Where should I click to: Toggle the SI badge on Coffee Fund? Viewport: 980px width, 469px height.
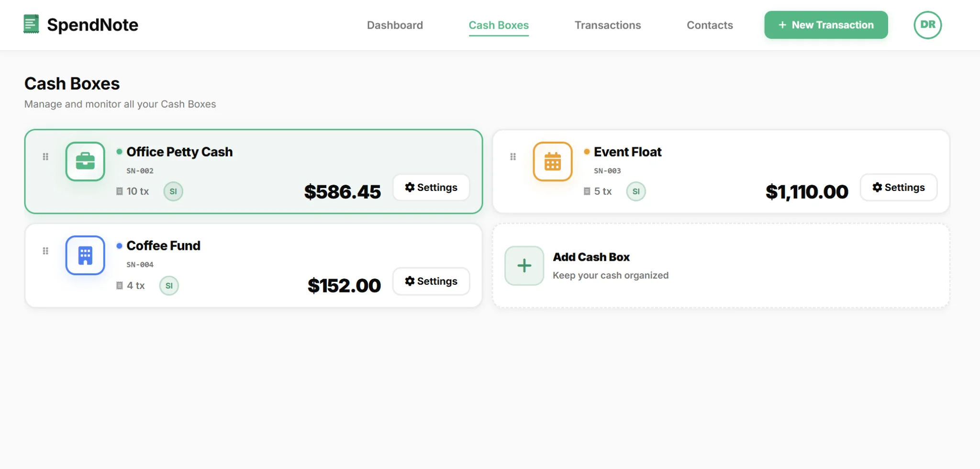(168, 285)
